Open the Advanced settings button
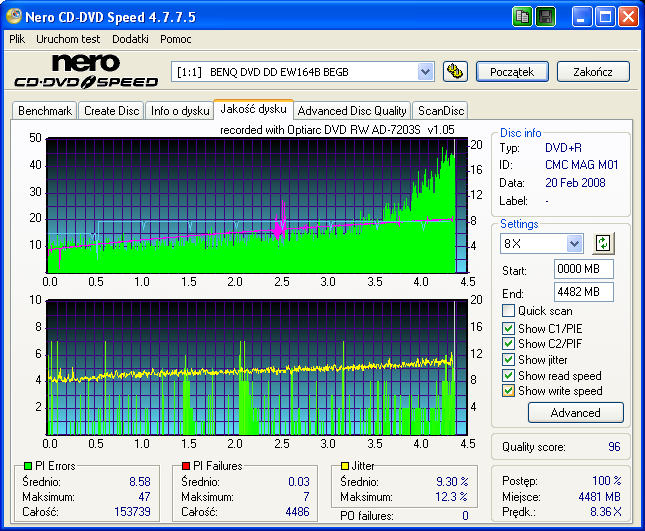This screenshot has height=531, width=645. coord(575,413)
